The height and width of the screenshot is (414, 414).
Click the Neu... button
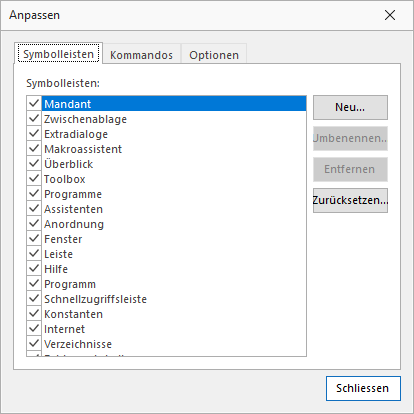[350, 107]
